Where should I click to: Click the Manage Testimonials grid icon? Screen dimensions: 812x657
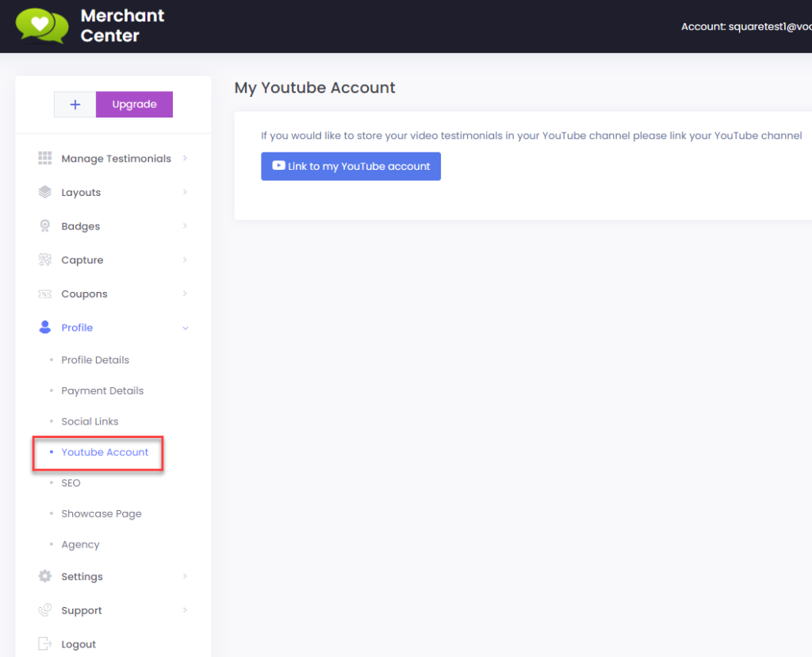[45, 158]
